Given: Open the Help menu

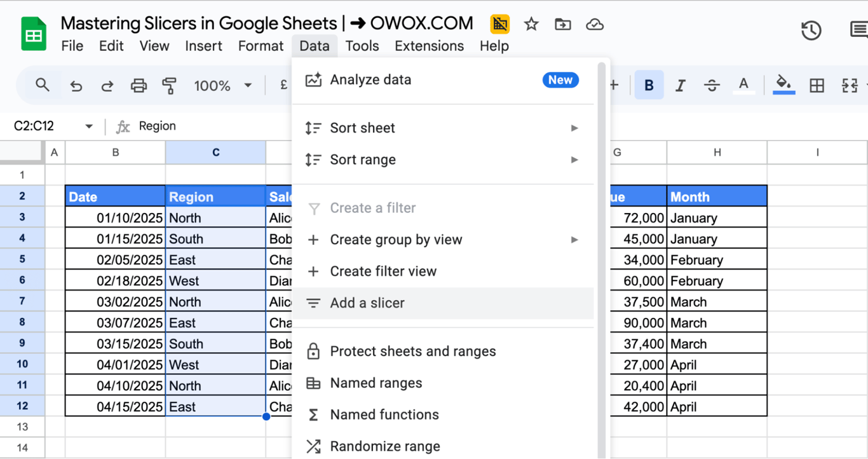Looking at the screenshot, I should click(x=494, y=46).
